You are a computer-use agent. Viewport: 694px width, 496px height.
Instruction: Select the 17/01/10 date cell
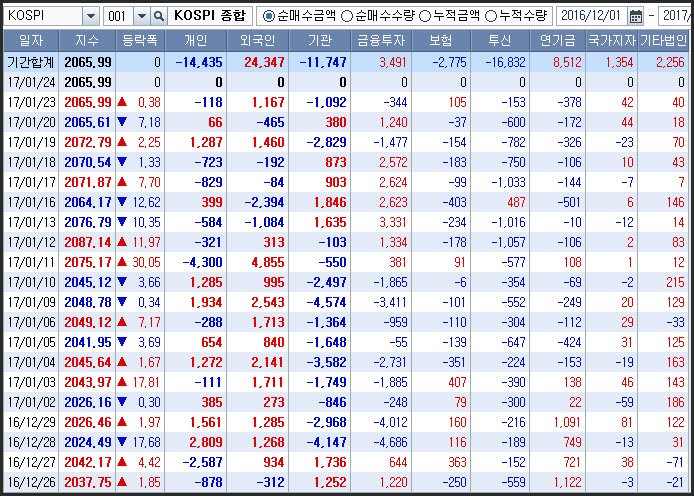(31, 282)
